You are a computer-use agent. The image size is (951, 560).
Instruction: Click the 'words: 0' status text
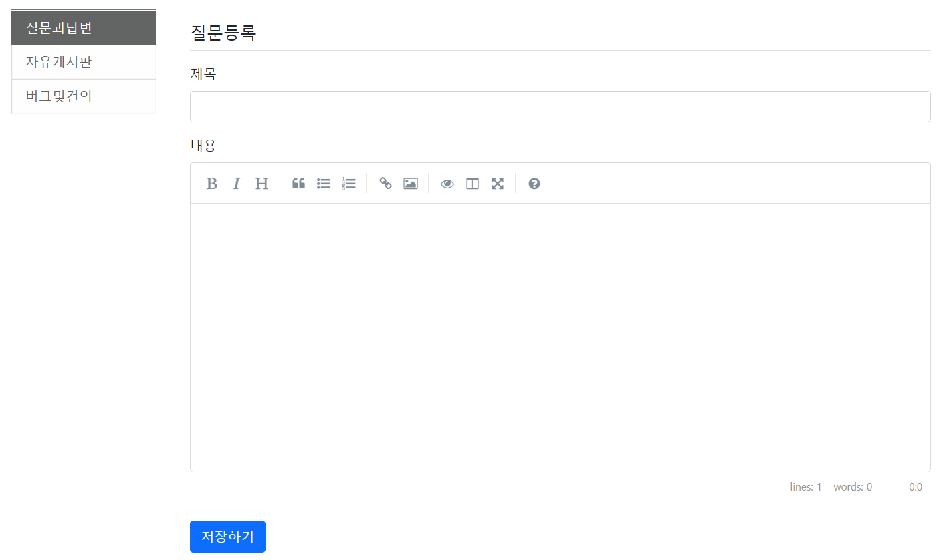tap(853, 487)
